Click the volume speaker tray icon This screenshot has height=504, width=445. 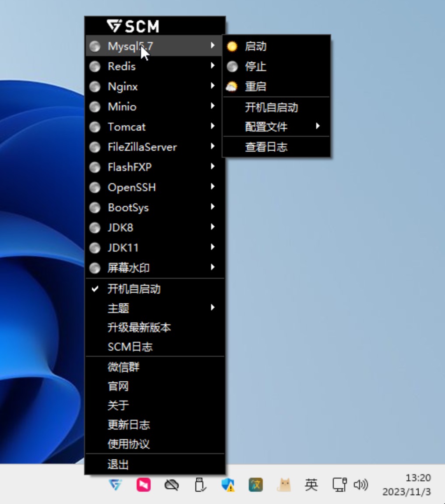pyautogui.click(x=360, y=485)
